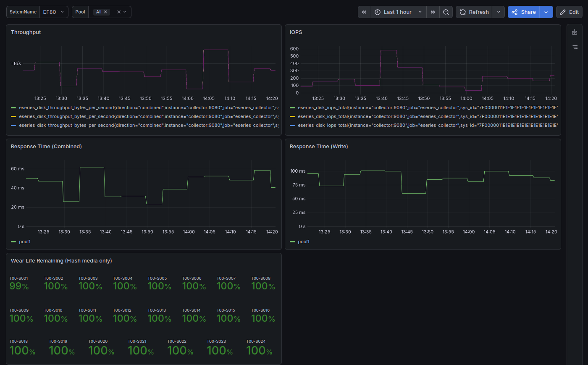Viewport: 588px width, 365px height.
Task: Click the Share button
Action: 523,12
